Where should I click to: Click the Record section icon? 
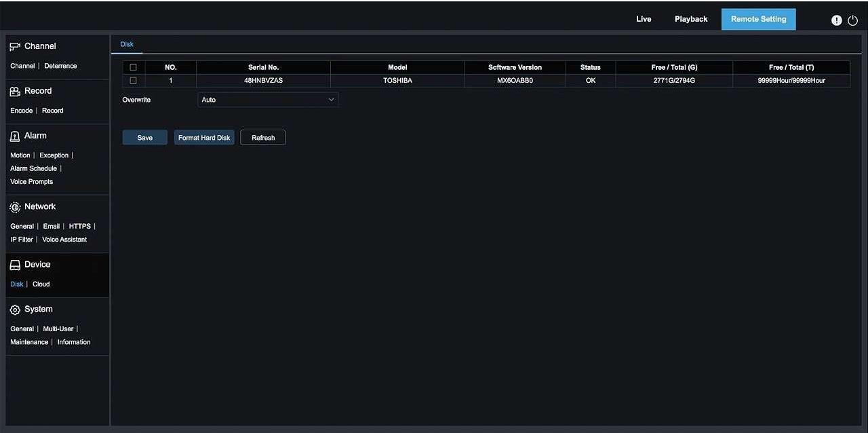[15, 91]
